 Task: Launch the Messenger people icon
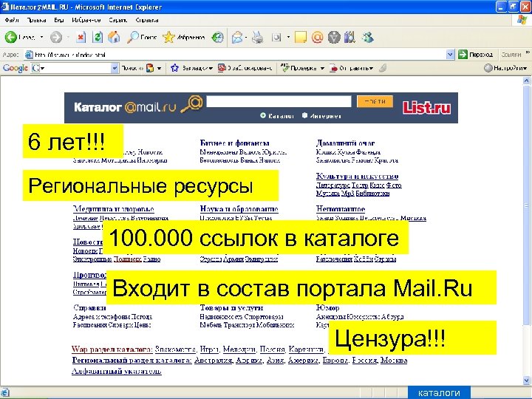(368, 37)
